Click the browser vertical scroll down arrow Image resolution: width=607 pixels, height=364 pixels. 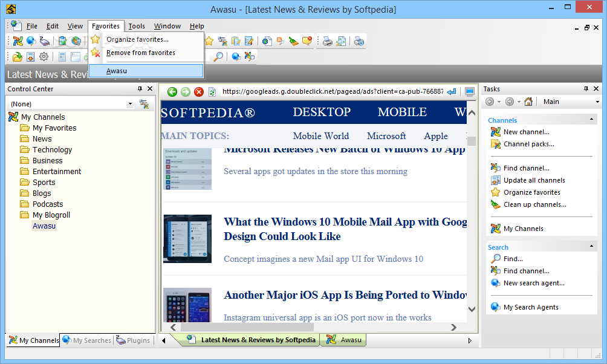(472, 309)
